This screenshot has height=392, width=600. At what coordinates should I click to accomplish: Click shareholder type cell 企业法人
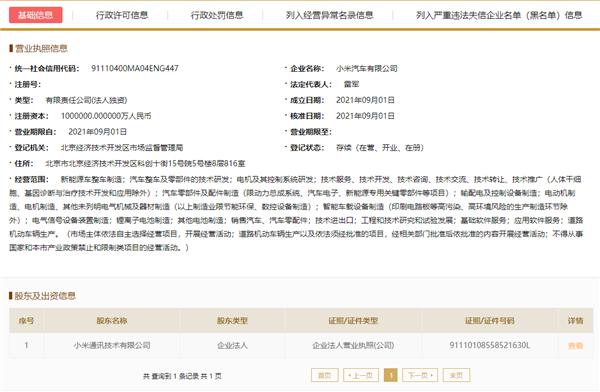(x=232, y=345)
